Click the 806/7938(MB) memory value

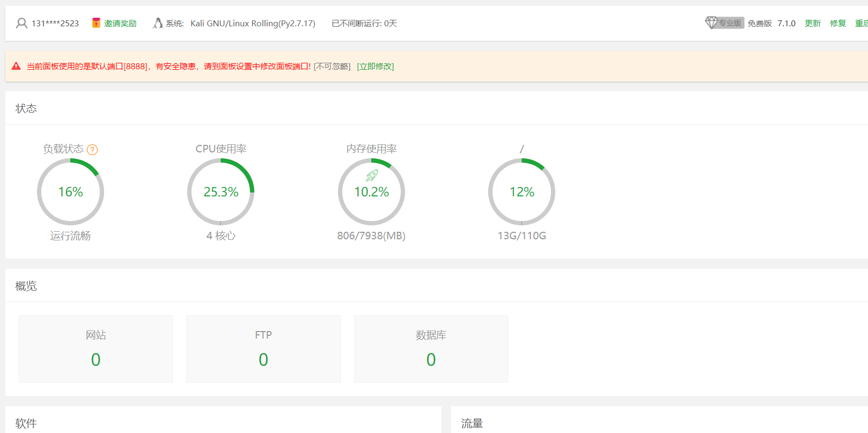coord(371,236)
